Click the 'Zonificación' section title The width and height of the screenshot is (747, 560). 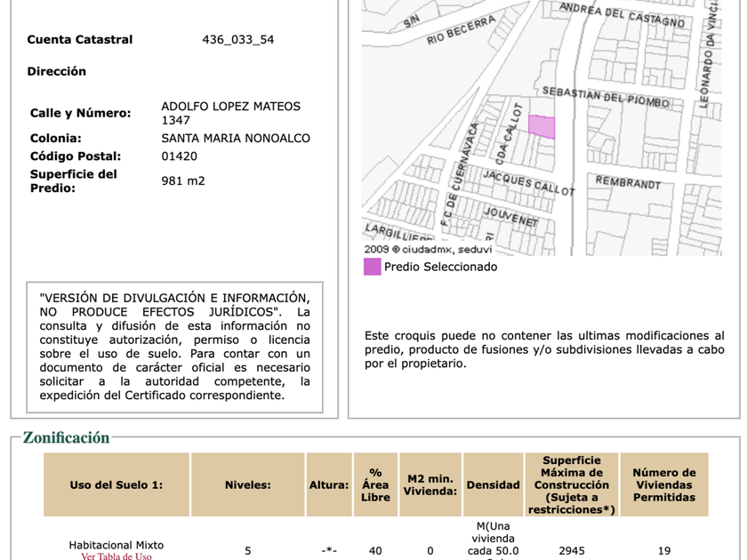[66, 437]
